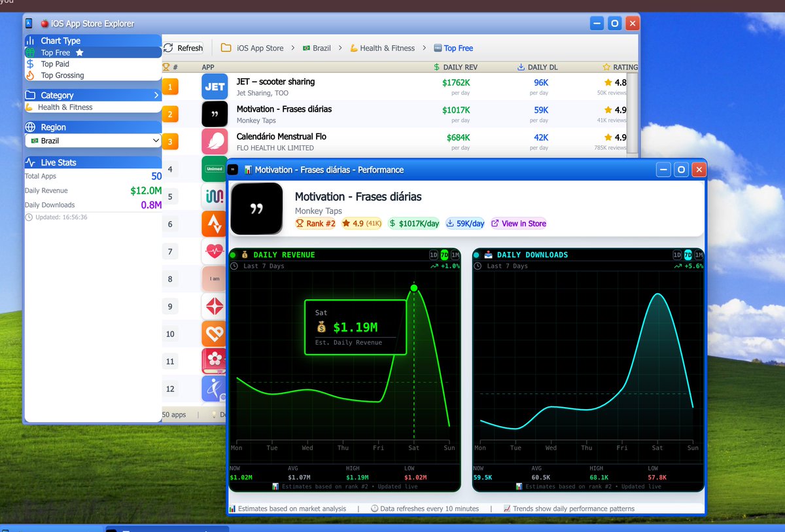This screenshot has height=532, width=785.
Task: Go to Brazil breadcrumb
Action: (x=317, y=48)
